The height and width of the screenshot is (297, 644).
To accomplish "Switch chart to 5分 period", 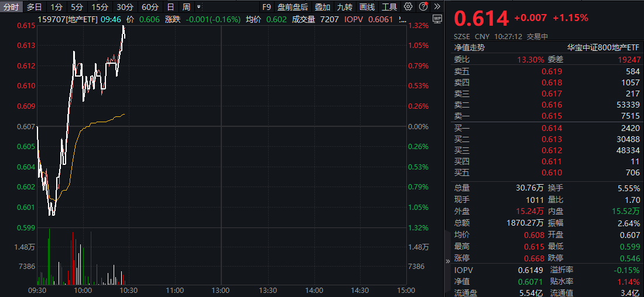I will [77, 7].
